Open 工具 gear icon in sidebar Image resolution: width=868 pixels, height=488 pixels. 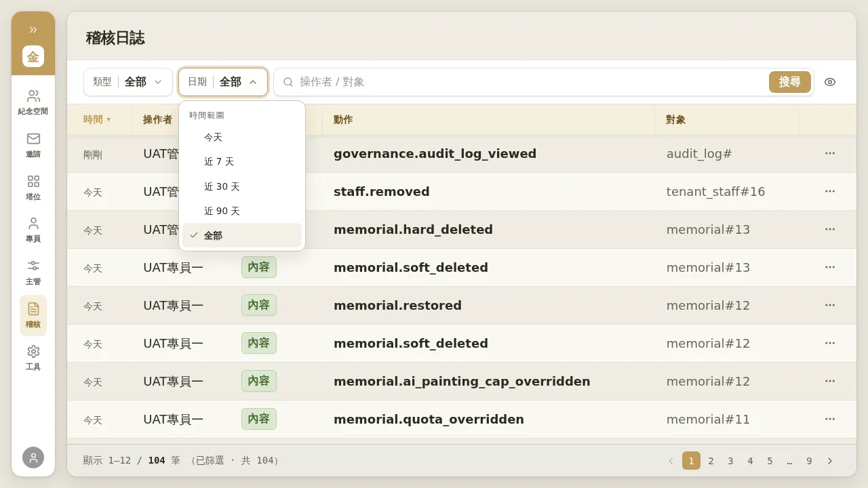tap(33, 358)
